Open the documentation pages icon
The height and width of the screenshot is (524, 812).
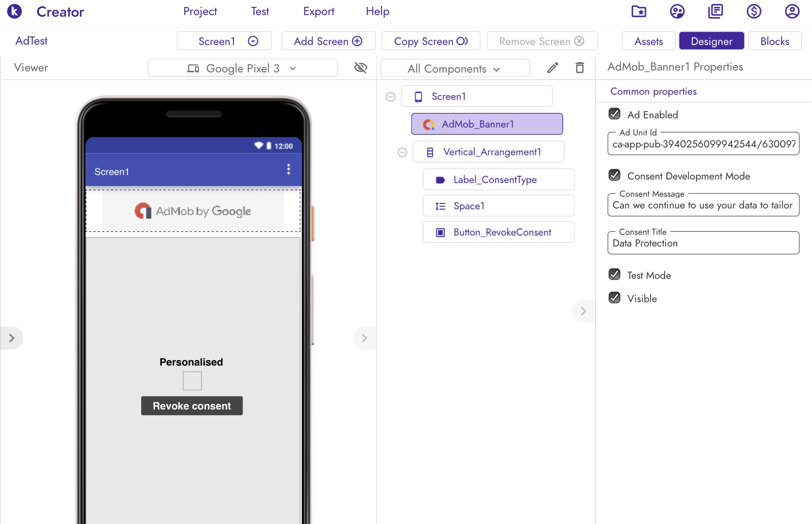point(716,11)
